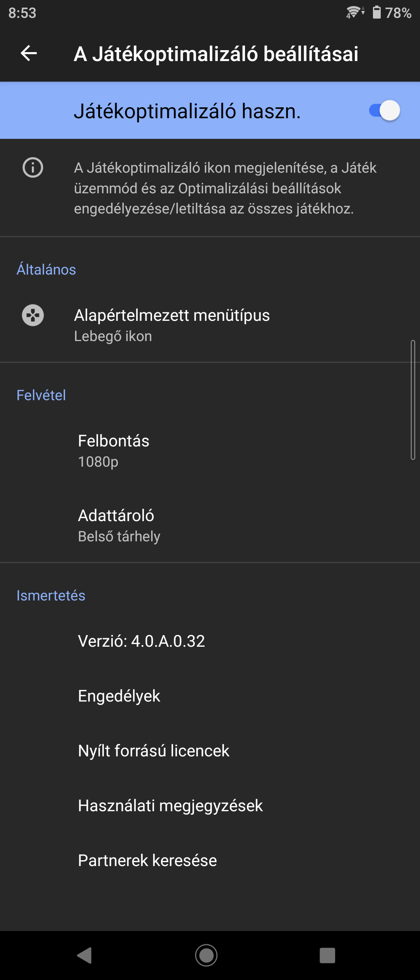The width and height of the screenshot is (420, 980).
Task: Tap the battery status icon
Action: (376, 12)
